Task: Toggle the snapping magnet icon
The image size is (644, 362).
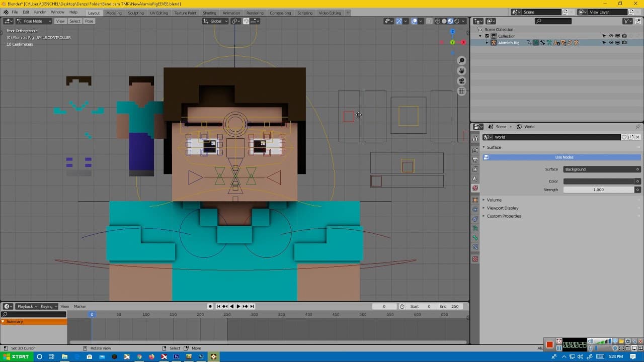Action: 246,21
